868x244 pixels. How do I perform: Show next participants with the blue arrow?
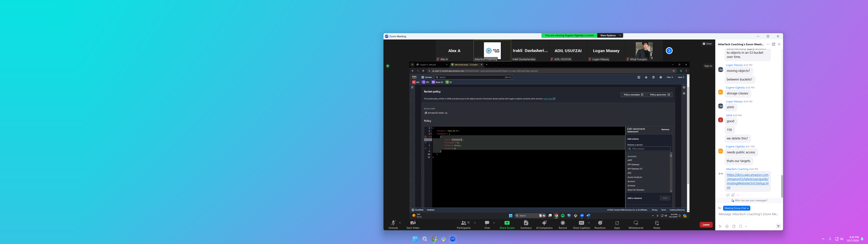669,50
